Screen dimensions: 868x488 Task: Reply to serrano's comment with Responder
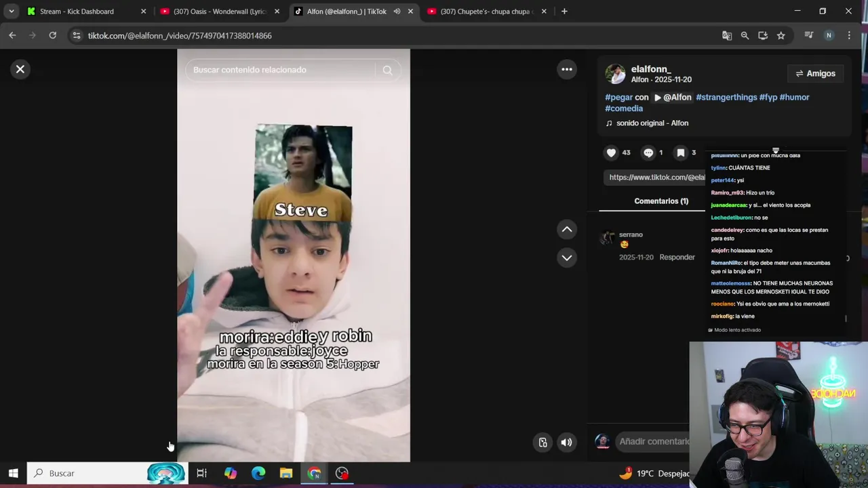coord(677,257)
